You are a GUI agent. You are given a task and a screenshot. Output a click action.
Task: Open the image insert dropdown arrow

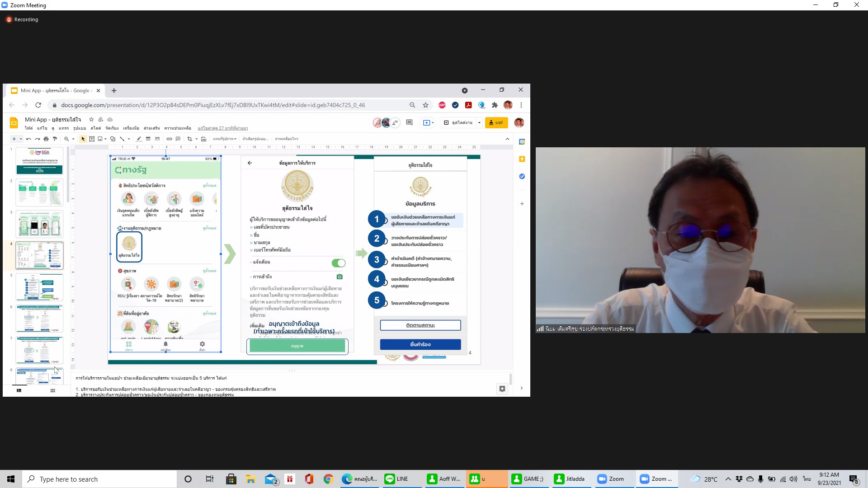click(105, 139)
